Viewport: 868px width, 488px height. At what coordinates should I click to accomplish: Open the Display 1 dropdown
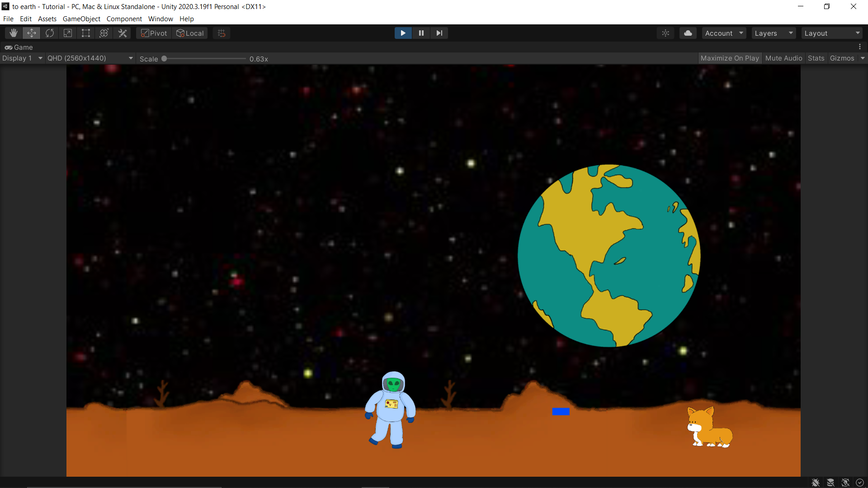pyautogui.click(x=22, y=58)
